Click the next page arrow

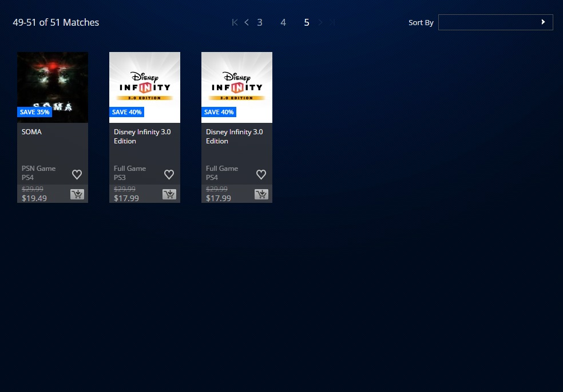click(x=320, y=22)
